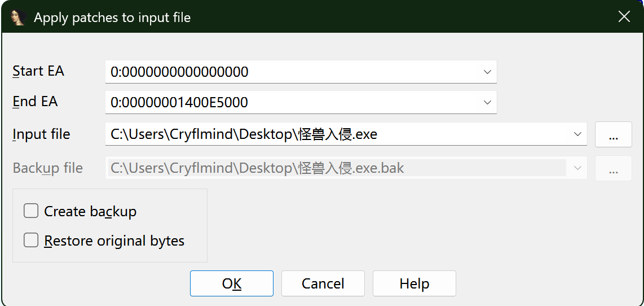
Task: Confirm patching with the OK button
Action: 231,283
